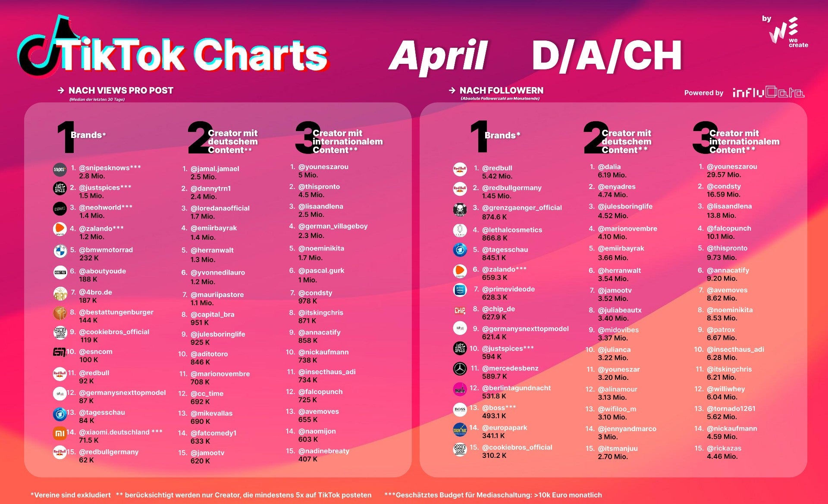Open the @jamal.jamael creator handle
The image size is (828, 504).
(215, 169)
